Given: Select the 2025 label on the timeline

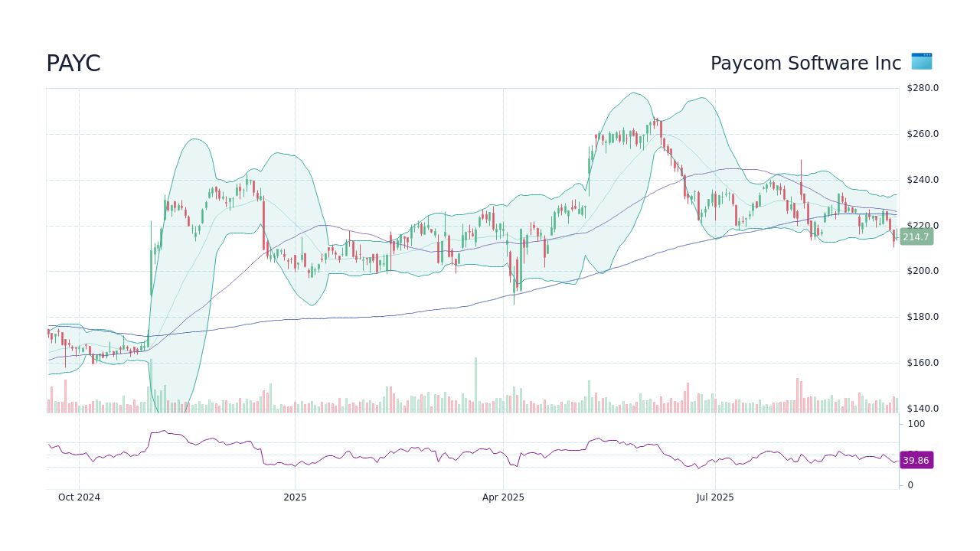Looking at the screenshot, I should [295, 497].
